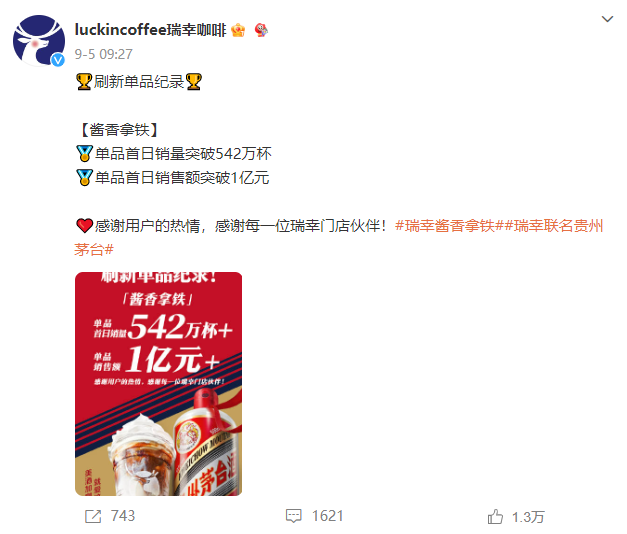Click the first trophy emoji before 刷新单品纪录
The width and height of the screenshot is (627, 534).
tap(84, 82)
